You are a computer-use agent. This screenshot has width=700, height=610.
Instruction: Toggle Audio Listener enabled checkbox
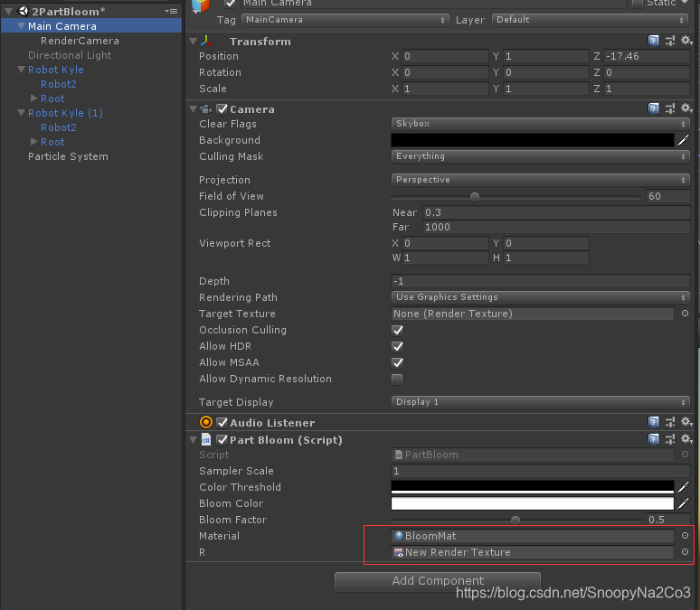(x=222, y=422)
